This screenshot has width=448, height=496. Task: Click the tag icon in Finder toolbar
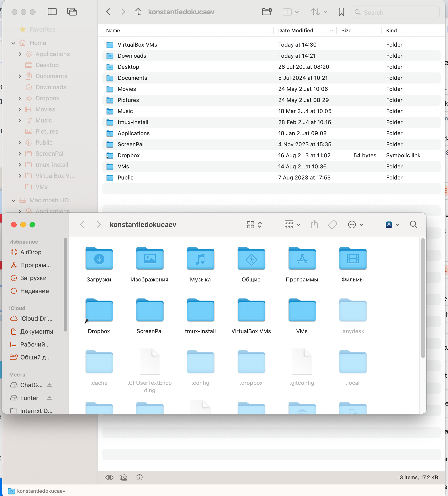(x=332, y=224)
